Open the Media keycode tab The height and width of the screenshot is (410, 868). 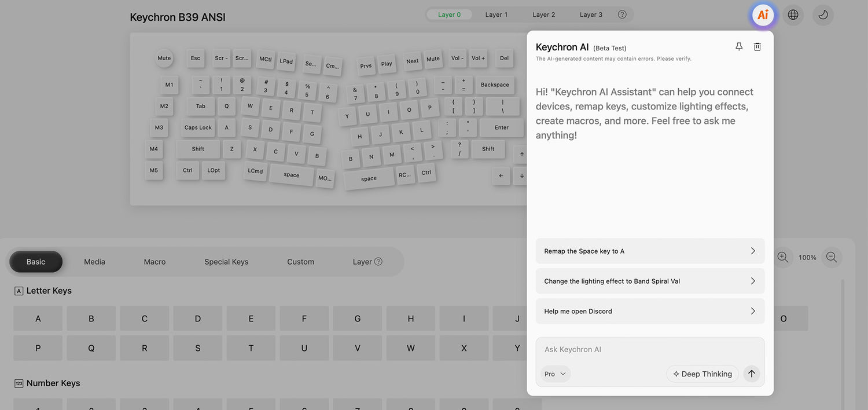(x=94, y=262)
